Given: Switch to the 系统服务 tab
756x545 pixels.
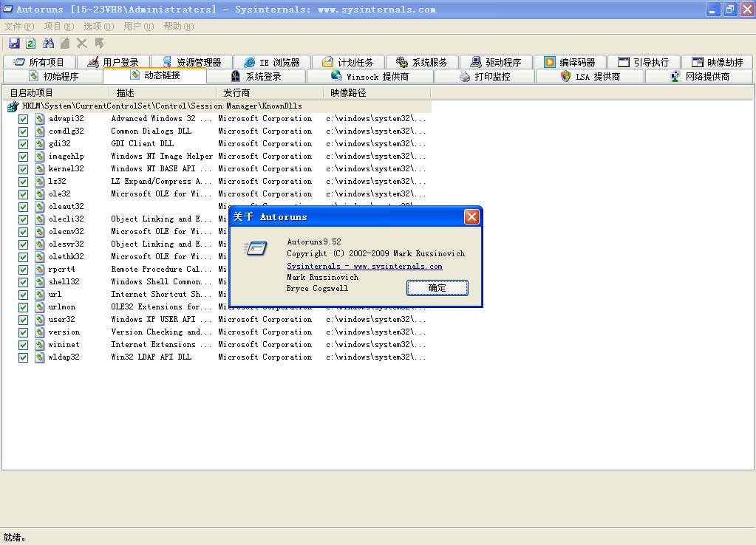Looking at the screenshot, I should click(422, 62).
